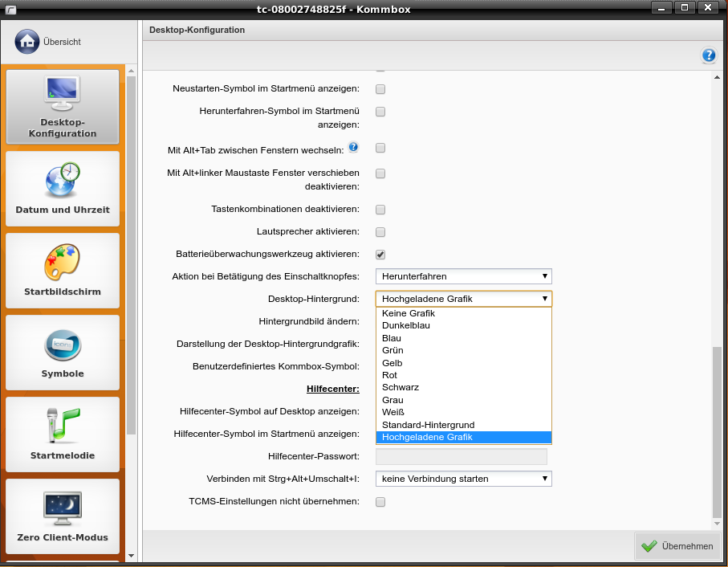
Task: Enable Neustarten-Symbol im Startmenü checkbox
Action: pos(380,88)
